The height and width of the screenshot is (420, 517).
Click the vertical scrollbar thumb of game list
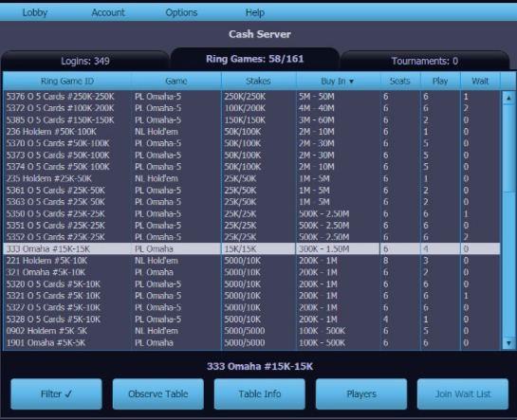tap(508, 148)
